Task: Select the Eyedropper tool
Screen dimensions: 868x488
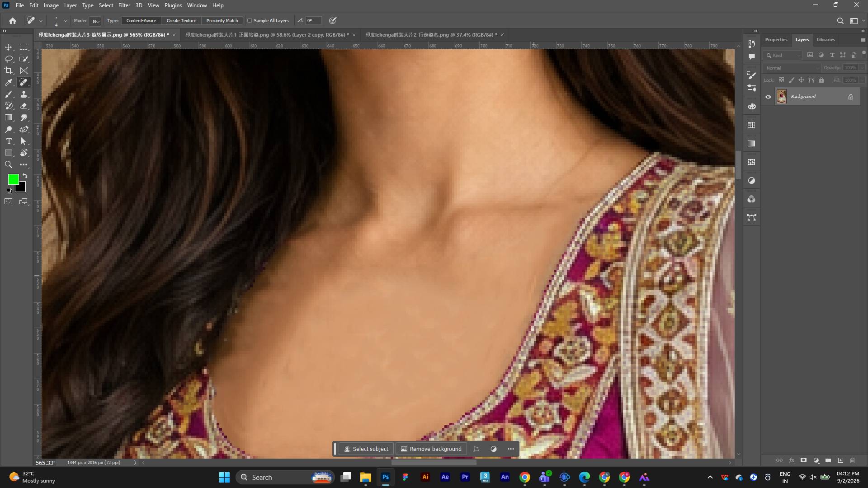Action: [x=9, y=82]
